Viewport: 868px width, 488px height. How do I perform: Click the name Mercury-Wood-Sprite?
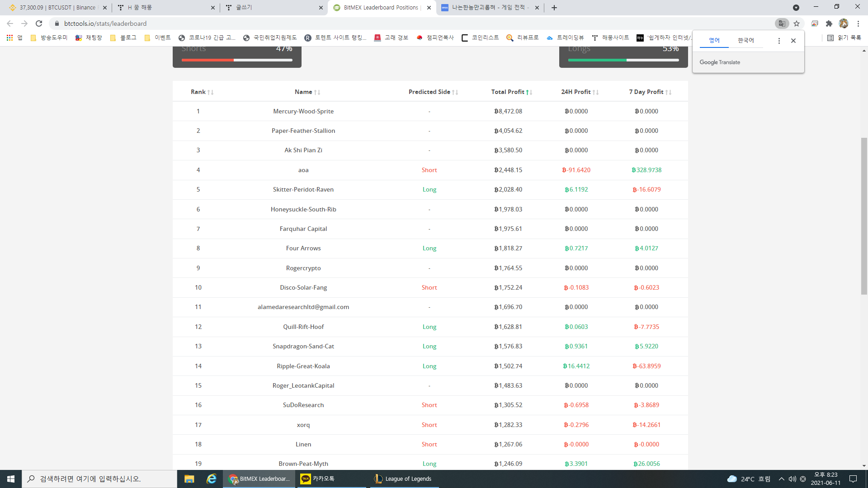pyautogui.click(x=303, y=111)
